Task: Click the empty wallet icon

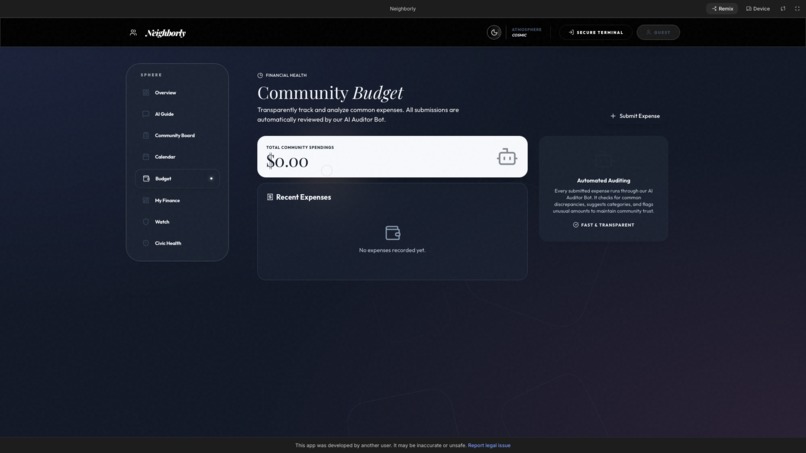Action: (393, 233)
